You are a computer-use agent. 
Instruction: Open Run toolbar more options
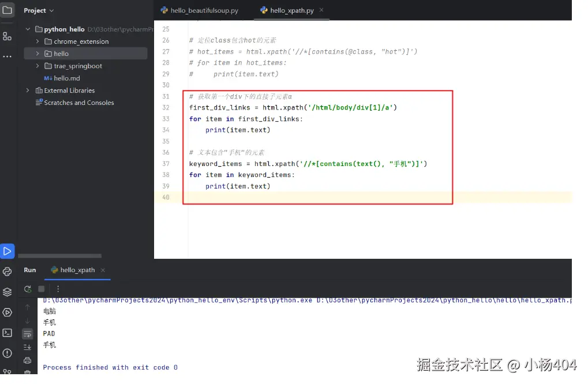coord(58,289)
